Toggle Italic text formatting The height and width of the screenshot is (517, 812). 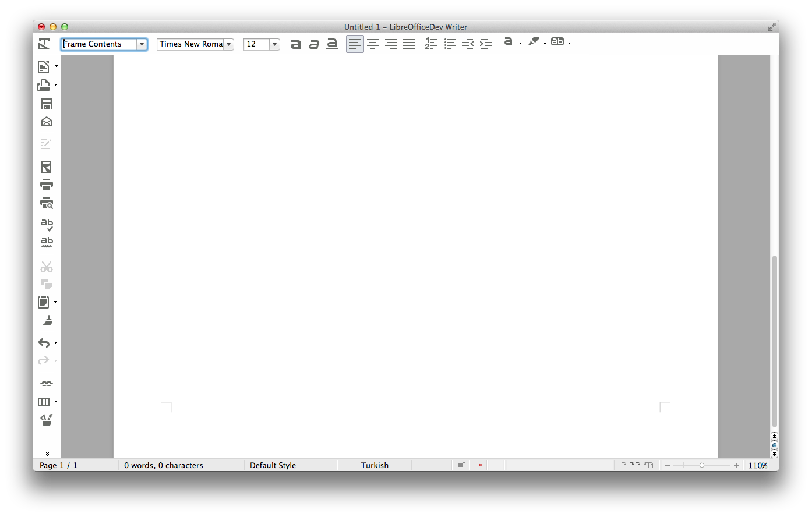tap(314, 44)
